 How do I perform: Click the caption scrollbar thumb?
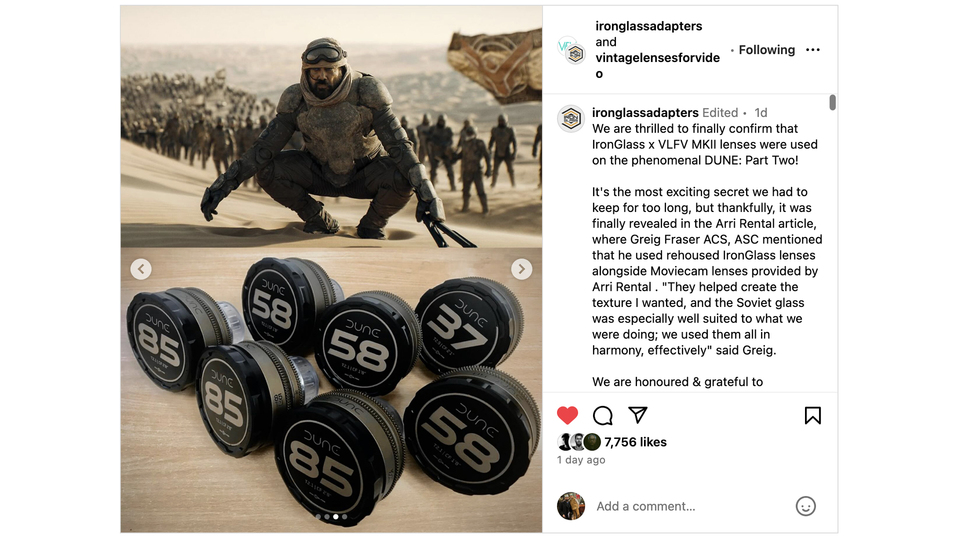pyautogui.click(x=832, y=102)
